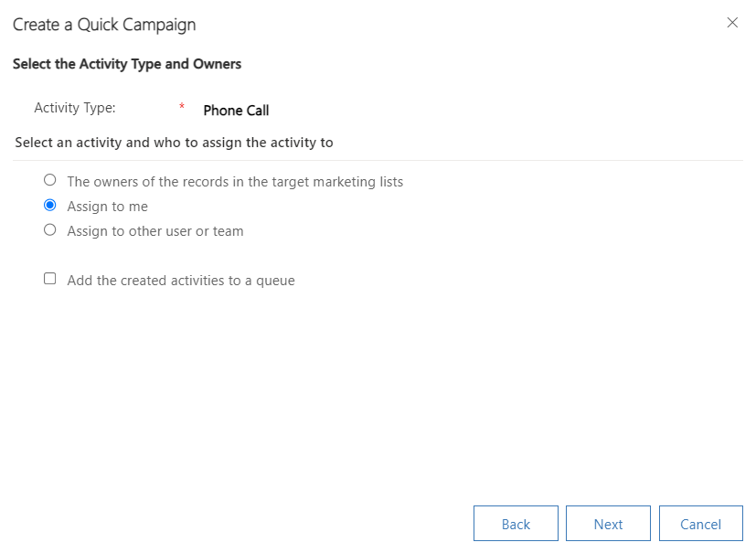Close the Create a Quick Campaign dialog
This screenshot has height=553, width=756.
tap(732, 23)
